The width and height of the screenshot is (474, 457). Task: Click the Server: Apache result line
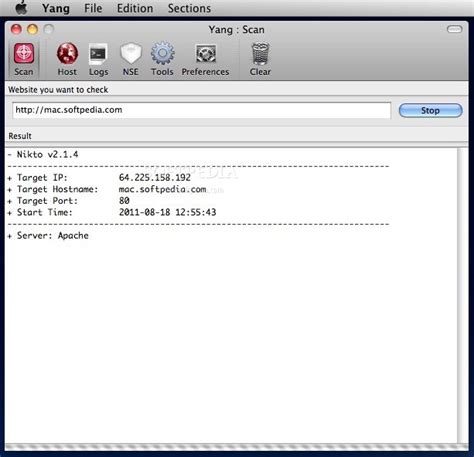pyautogui.click(x=48, y=236)
